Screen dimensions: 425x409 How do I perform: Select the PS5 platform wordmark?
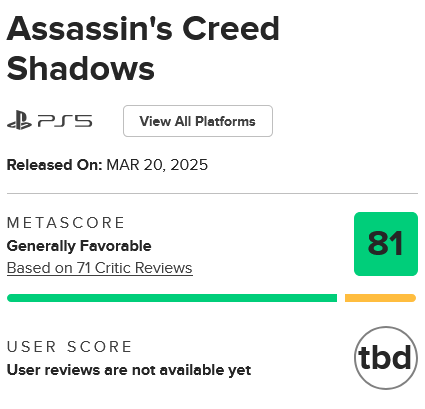point(65,121)
